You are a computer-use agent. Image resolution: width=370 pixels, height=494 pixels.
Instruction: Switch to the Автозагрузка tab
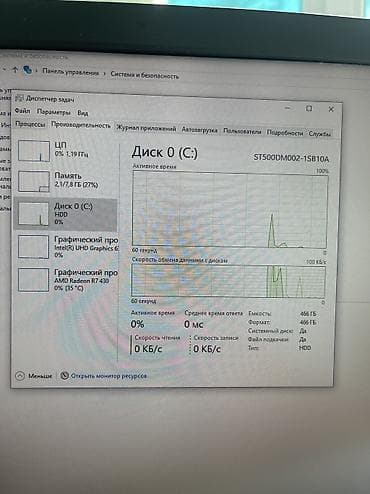[x=199, y=130]
